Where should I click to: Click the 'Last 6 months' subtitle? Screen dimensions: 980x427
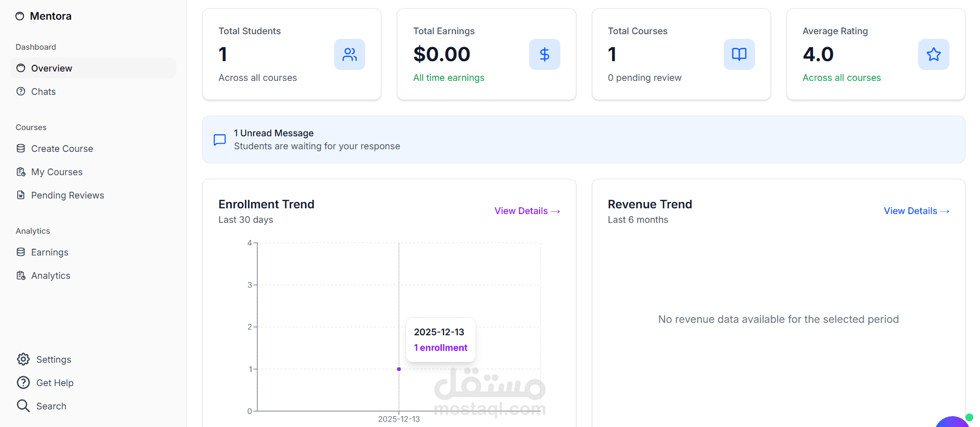[638, 220]
